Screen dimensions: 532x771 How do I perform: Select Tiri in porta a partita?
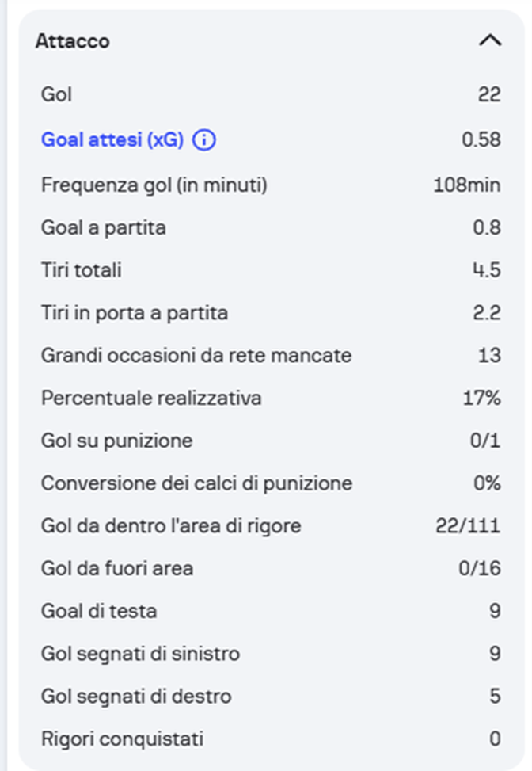click(x=135, y=313)
